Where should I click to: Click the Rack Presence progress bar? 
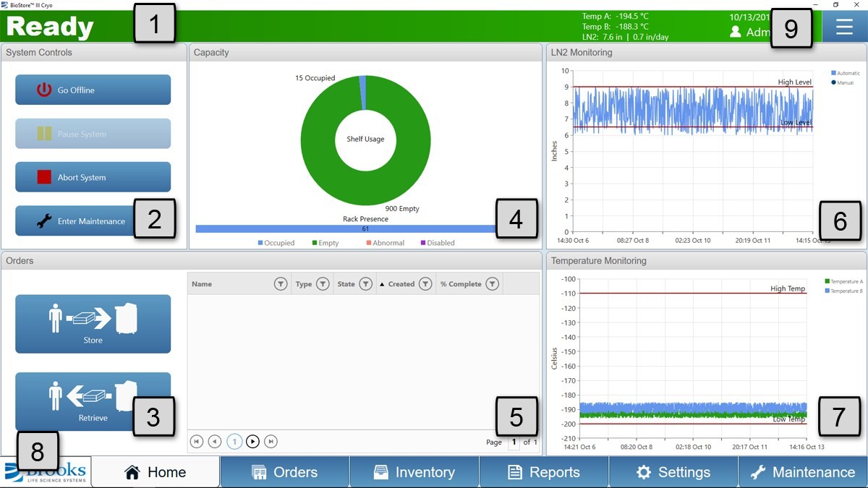coord(346,228)
